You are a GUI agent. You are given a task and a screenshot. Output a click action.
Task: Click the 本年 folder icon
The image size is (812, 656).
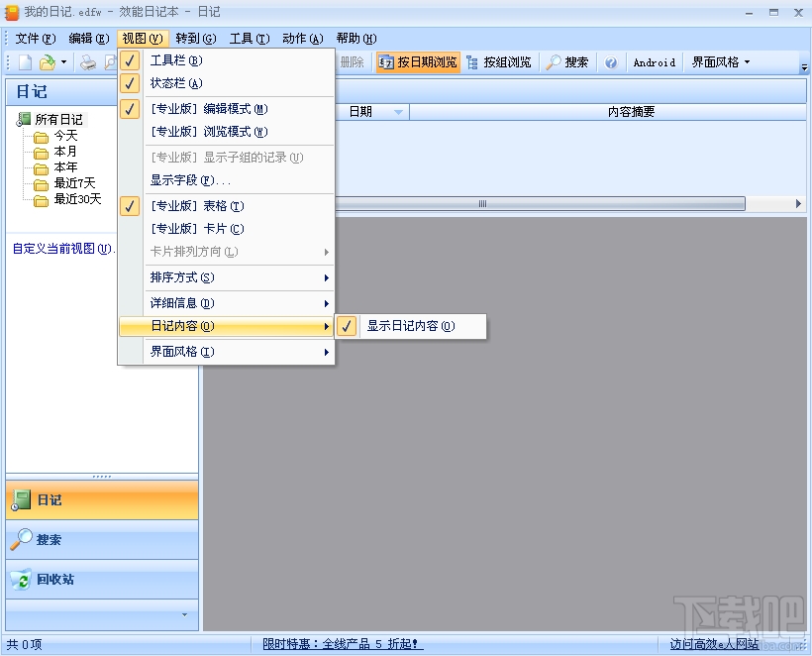click(x=41, y=168)
